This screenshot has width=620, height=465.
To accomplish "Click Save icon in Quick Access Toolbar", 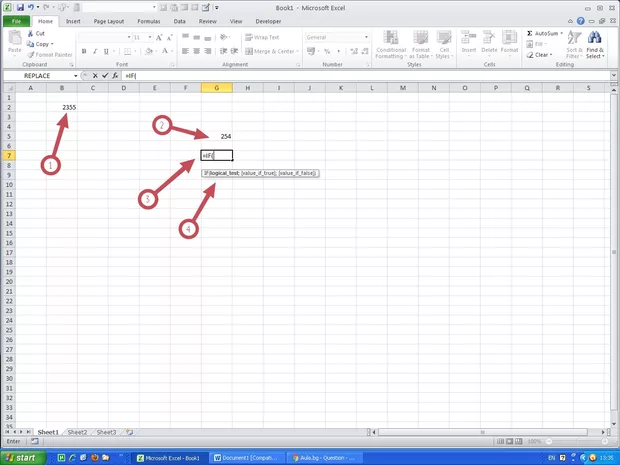I will click(x=20, y=8).
